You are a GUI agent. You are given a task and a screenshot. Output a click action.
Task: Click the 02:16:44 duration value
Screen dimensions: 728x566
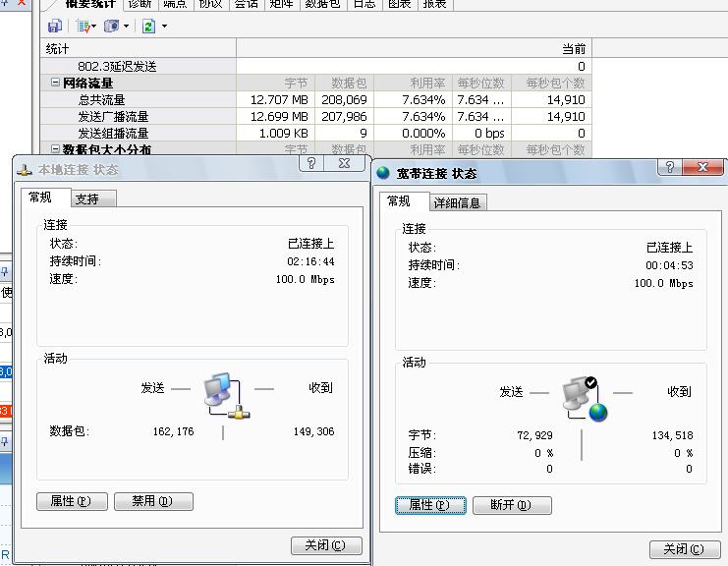coord(310,261)
